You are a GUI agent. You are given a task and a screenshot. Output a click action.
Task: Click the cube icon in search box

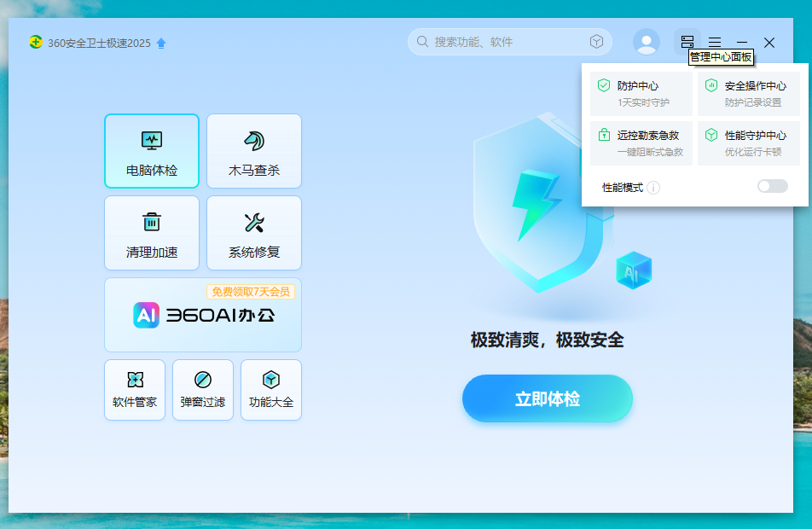[596, 42]
